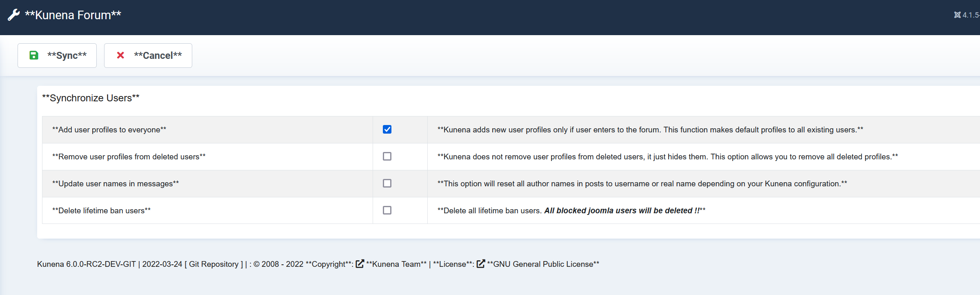Click the Kunena Forum header title

pos(73,15)
